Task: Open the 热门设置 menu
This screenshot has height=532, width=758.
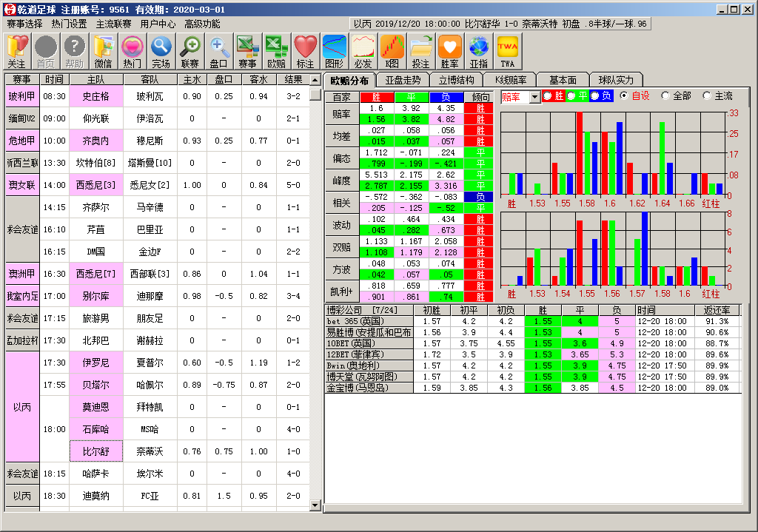Action: [x=69, y=24]
